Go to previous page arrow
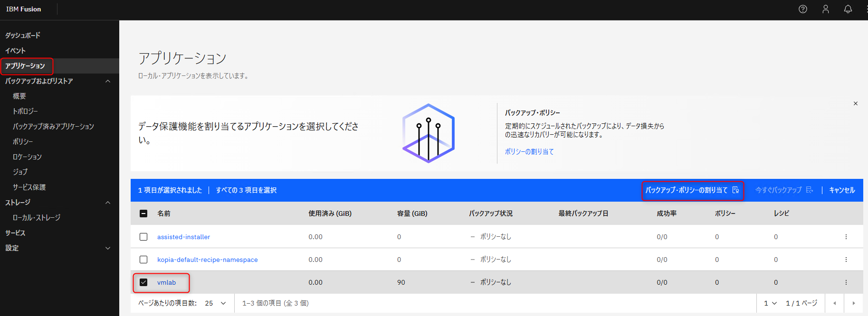 (835, 303)
